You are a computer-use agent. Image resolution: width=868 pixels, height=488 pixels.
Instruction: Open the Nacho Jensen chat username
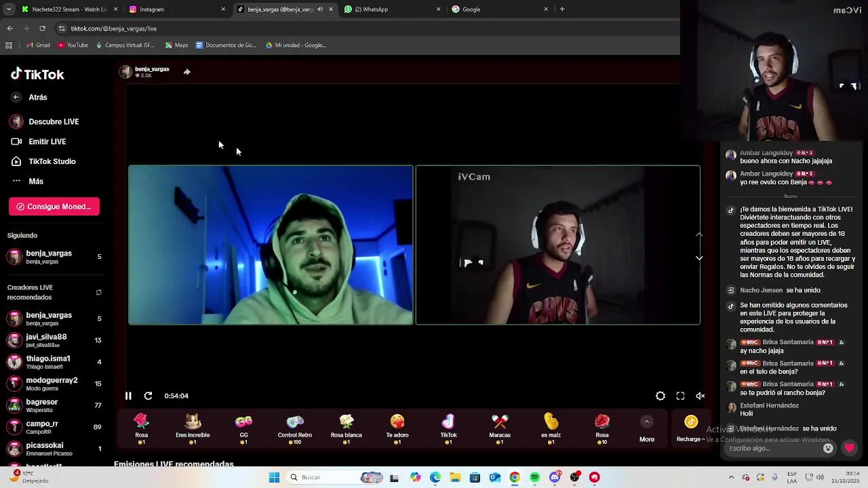click(761, 290)
